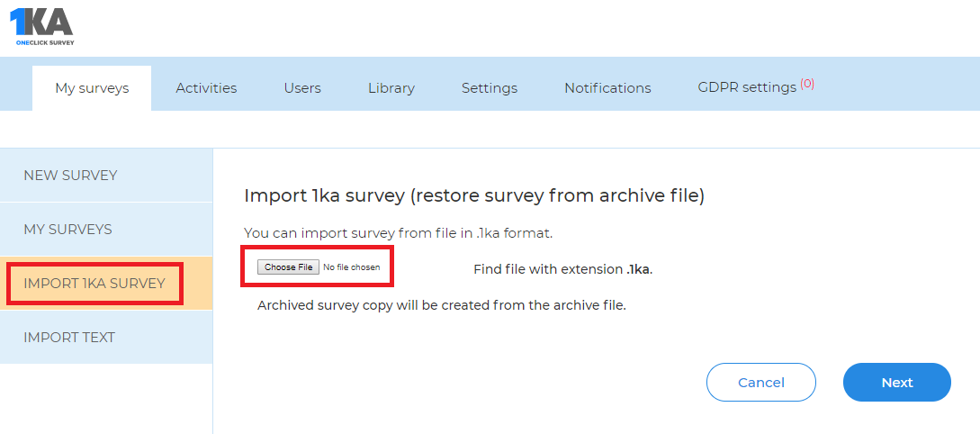Select MY SURVEYS in the sidebar
This screenshot has width=980, height=434.
[106, 230]
